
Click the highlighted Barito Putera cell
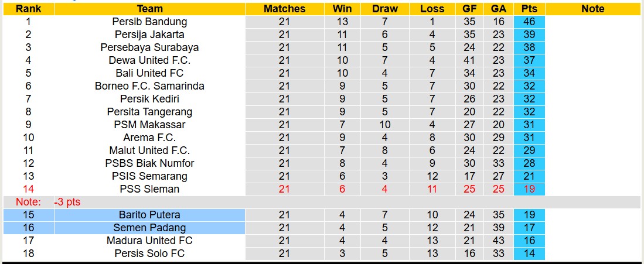[149, 215]
